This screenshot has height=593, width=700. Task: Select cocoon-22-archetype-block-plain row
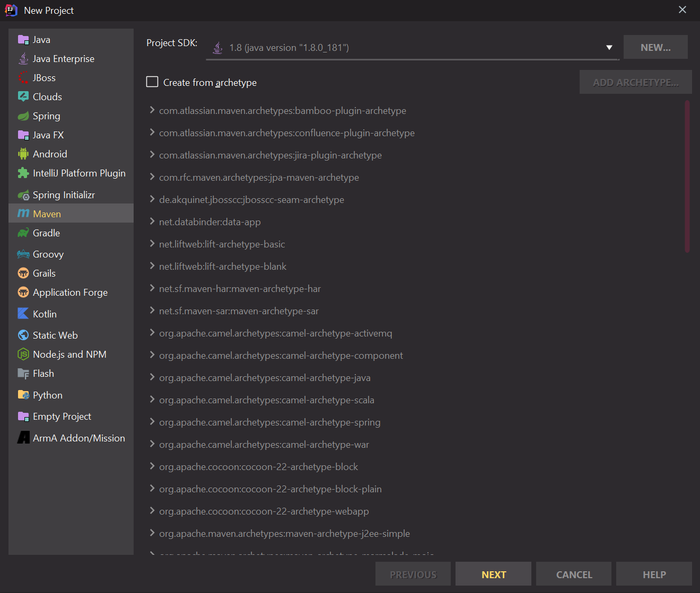pos(414,489)
